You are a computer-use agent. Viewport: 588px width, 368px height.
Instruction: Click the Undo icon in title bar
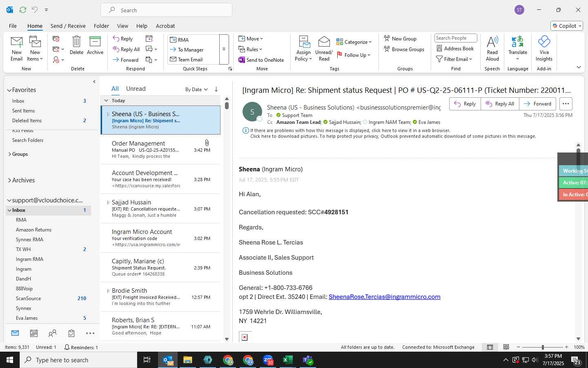tap(35, 9)
